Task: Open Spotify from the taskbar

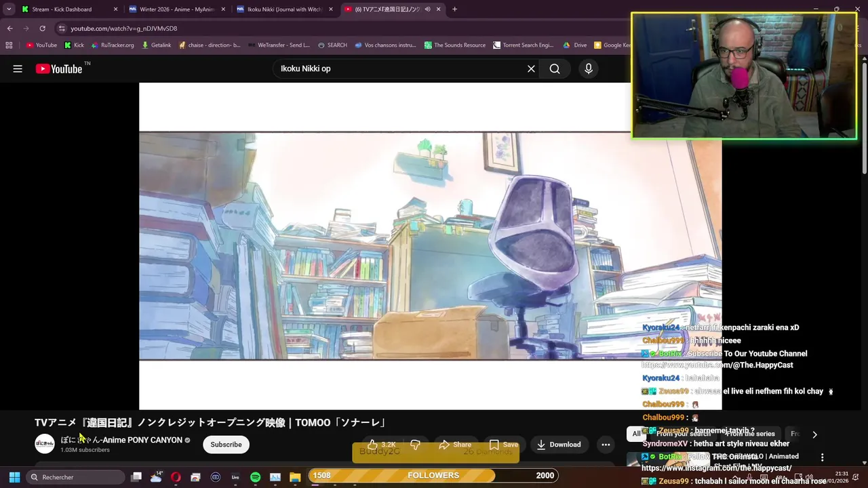Action: pos(255,477)
